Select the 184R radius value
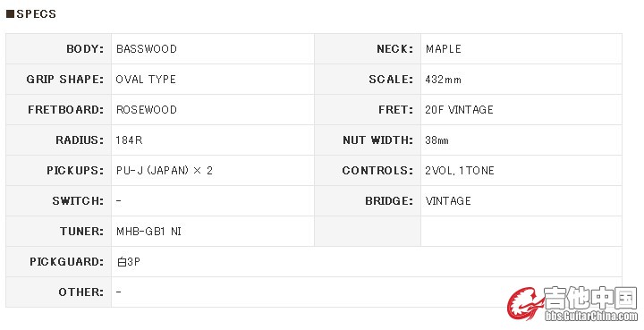The width and height of the screenshot is (644, 330). tap(129, 140)
